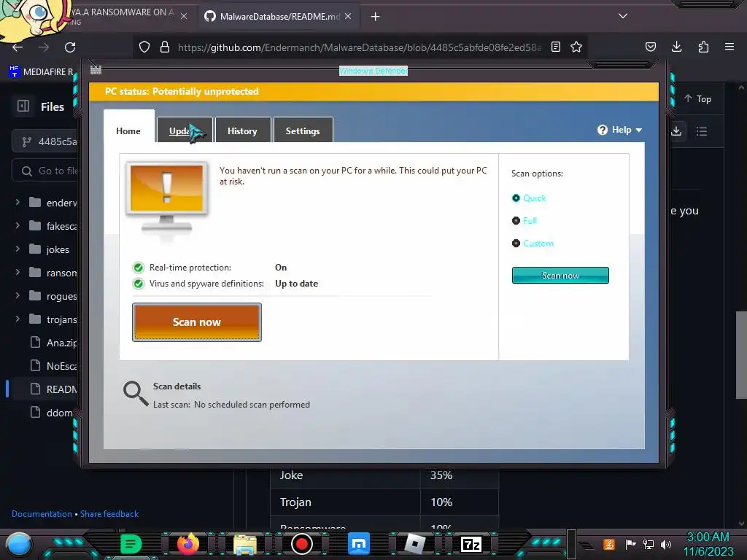Expand the jokes folder in tree
747x560 pixels.
(x=18, y=249)
